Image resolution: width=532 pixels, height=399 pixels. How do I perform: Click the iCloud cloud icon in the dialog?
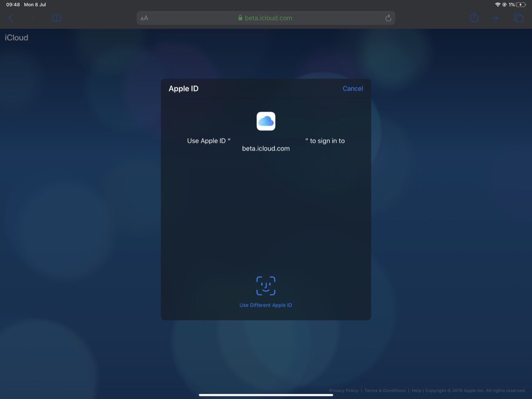point(266,121)
